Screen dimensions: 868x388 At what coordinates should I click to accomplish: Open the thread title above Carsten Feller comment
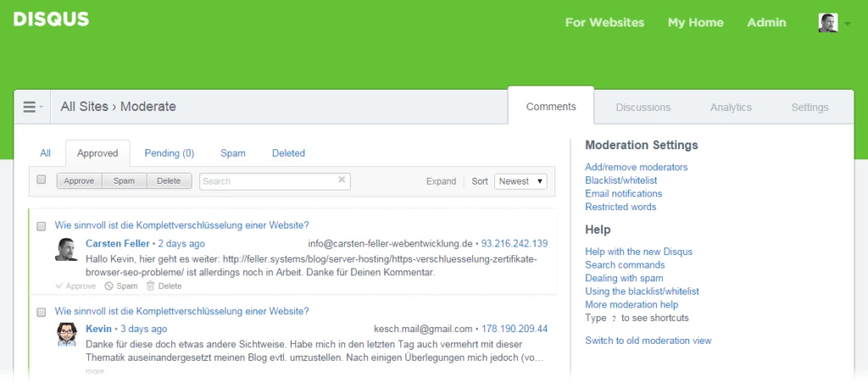(181, 225)
